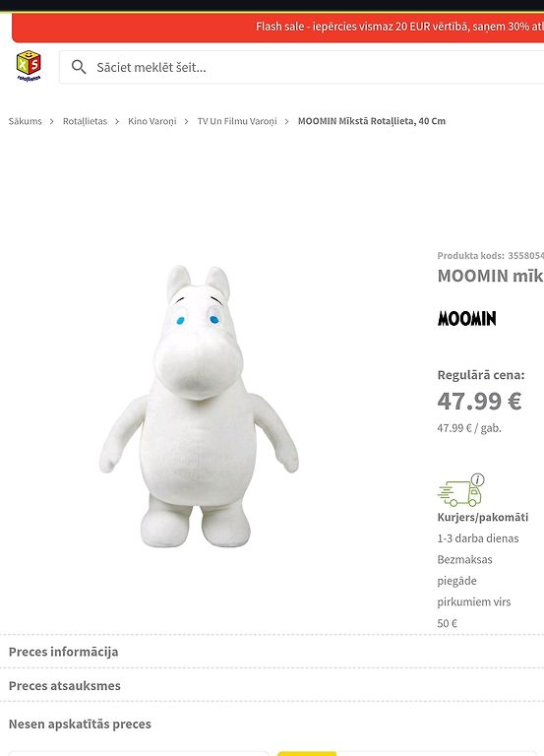Click chevron after Rotaļlietas breadcrumb

point(117,121)
